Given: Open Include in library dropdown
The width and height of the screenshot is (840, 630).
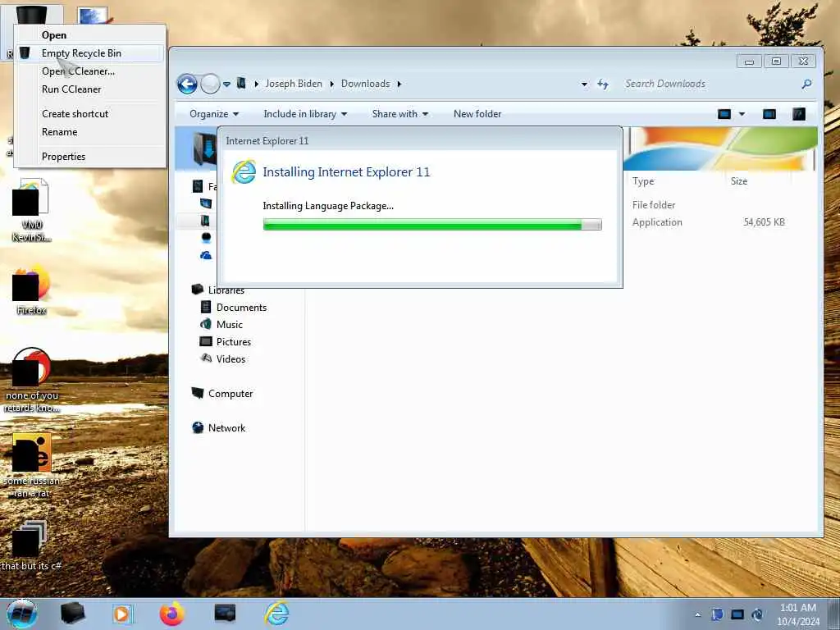Looking at the screenshot, I should click(305, 113).
